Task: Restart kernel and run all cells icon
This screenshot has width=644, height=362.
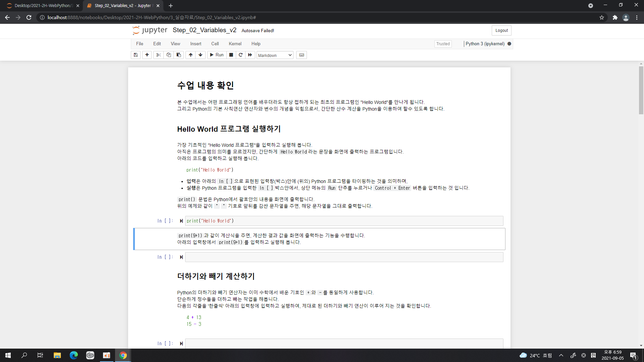Action: pyautogui.click(x=250, y=55)
